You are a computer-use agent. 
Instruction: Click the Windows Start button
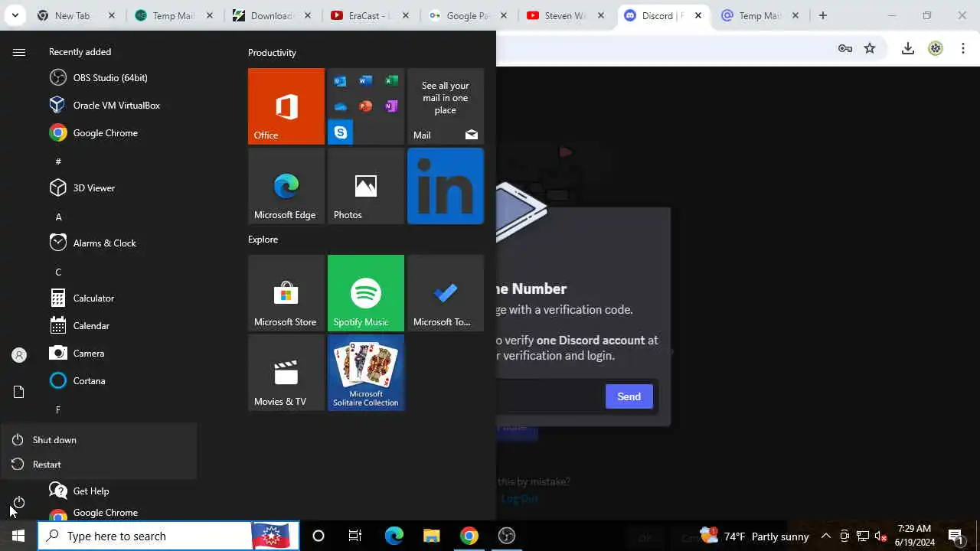point(18,536)
